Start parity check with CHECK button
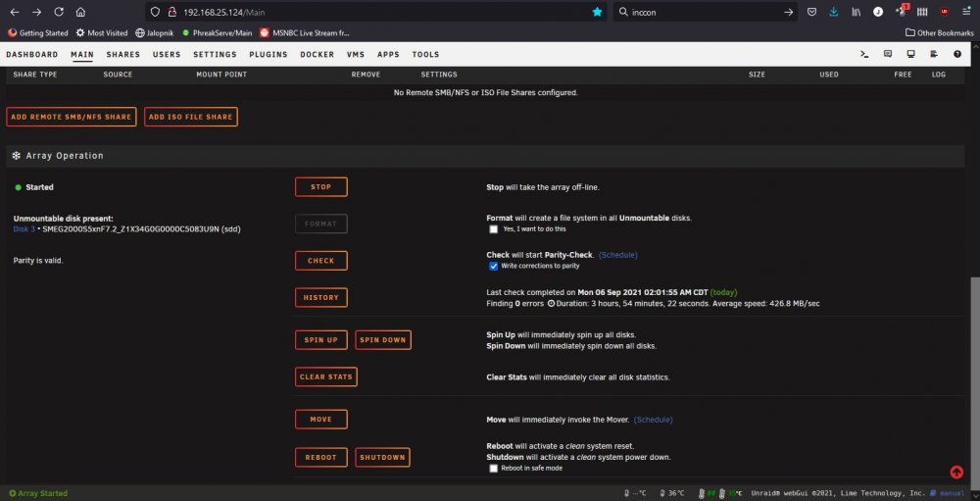This screenshot has width=980, height=501. [321, 261]
